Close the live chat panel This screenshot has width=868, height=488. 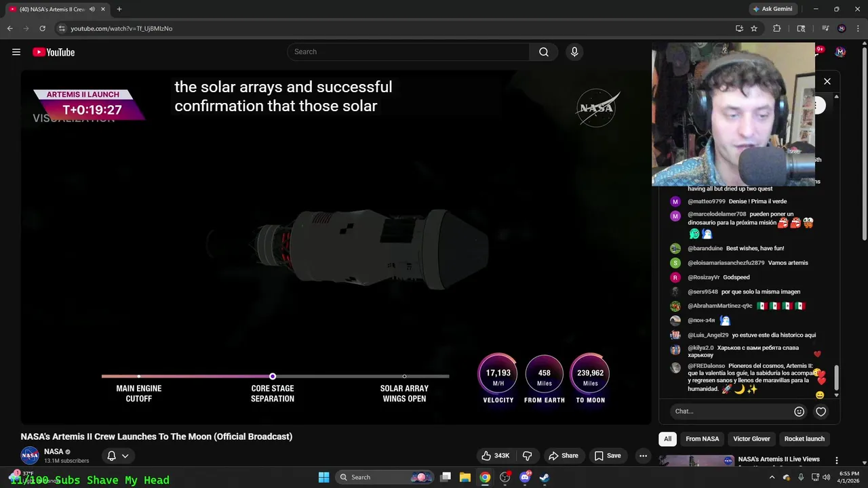[827, 81]
